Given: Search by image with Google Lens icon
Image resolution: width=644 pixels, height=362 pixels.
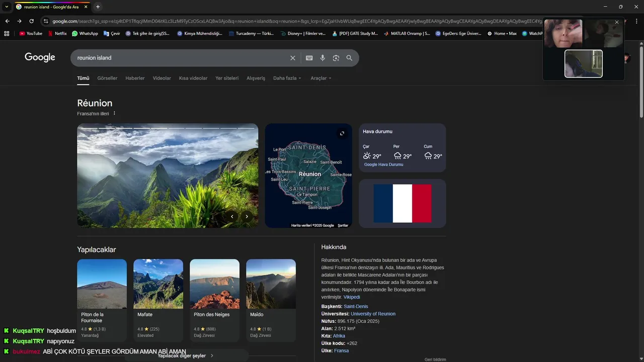Looking at the screenshot, I should (x=336, y=58).
